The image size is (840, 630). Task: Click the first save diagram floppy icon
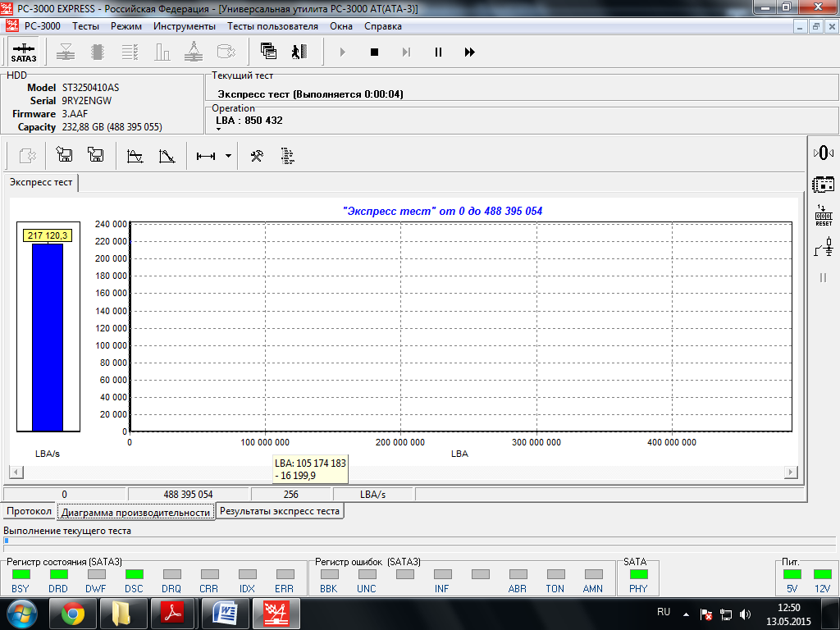pos(64,155)
